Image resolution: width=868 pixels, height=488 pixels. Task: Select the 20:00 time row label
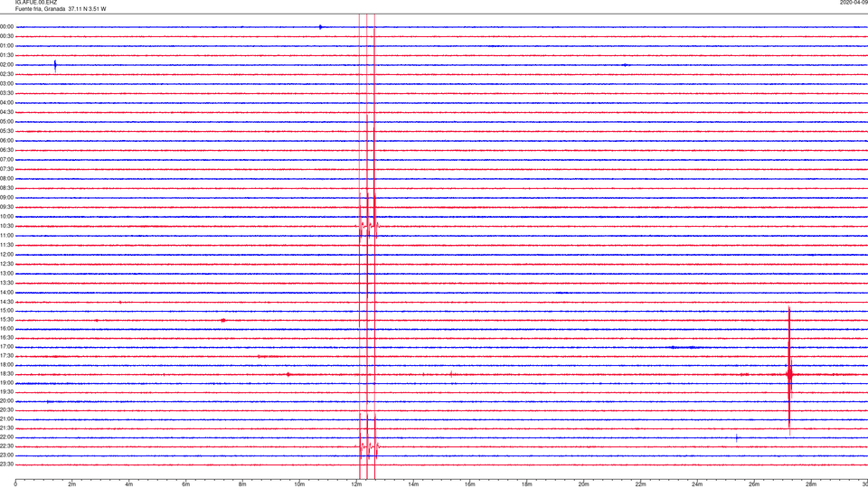tap(7, 401)
